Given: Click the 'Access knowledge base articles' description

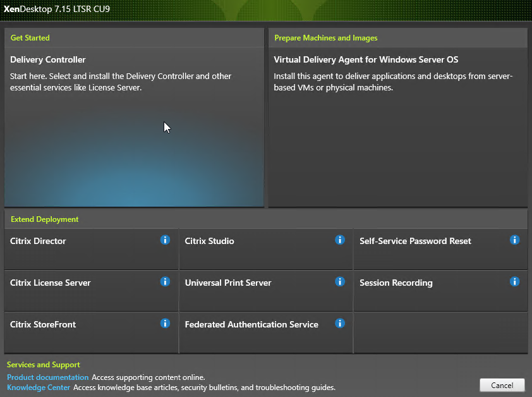Looking at the screenshot, I should click(204, 388).
